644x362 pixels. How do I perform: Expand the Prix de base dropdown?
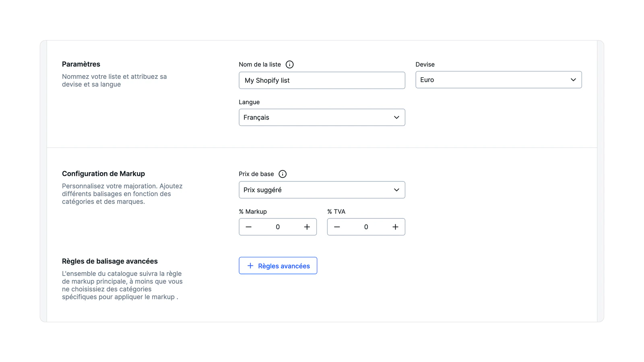[x=322, y=190]
